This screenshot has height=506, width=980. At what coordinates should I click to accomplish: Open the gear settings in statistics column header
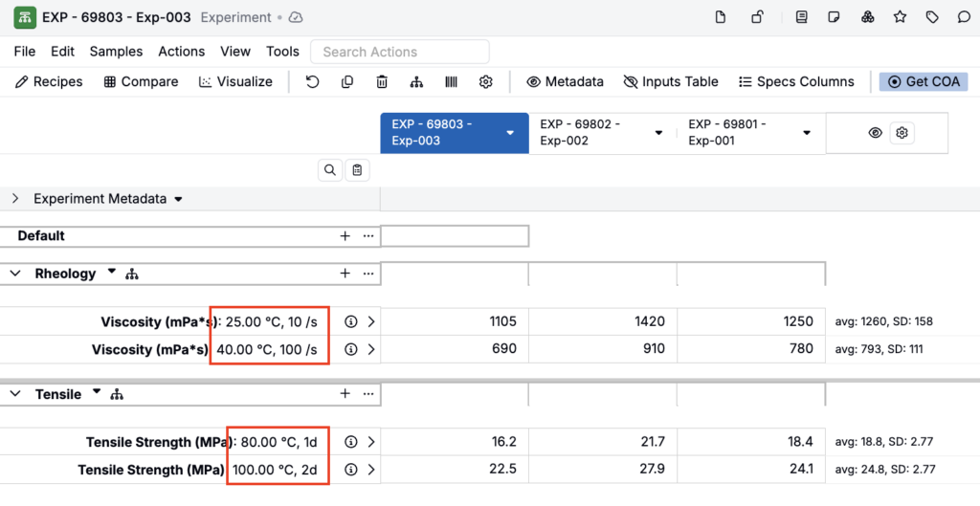(902, 132)
